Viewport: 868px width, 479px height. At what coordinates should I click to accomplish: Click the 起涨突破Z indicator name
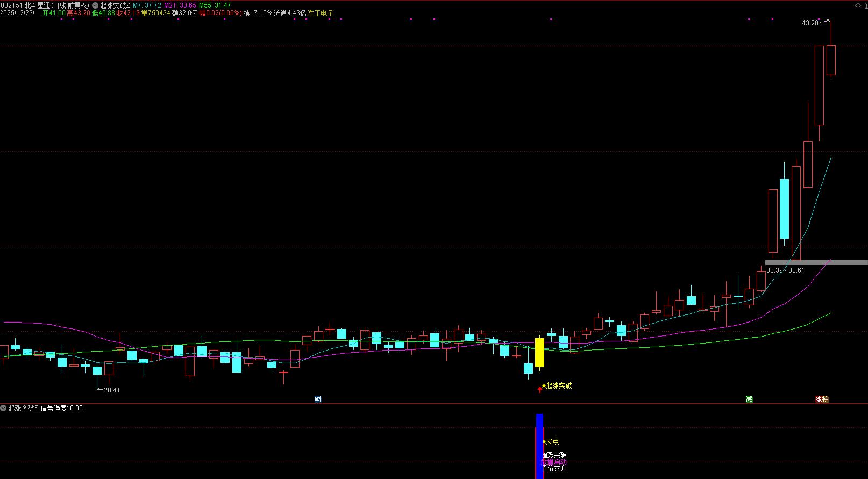(115, 5)
